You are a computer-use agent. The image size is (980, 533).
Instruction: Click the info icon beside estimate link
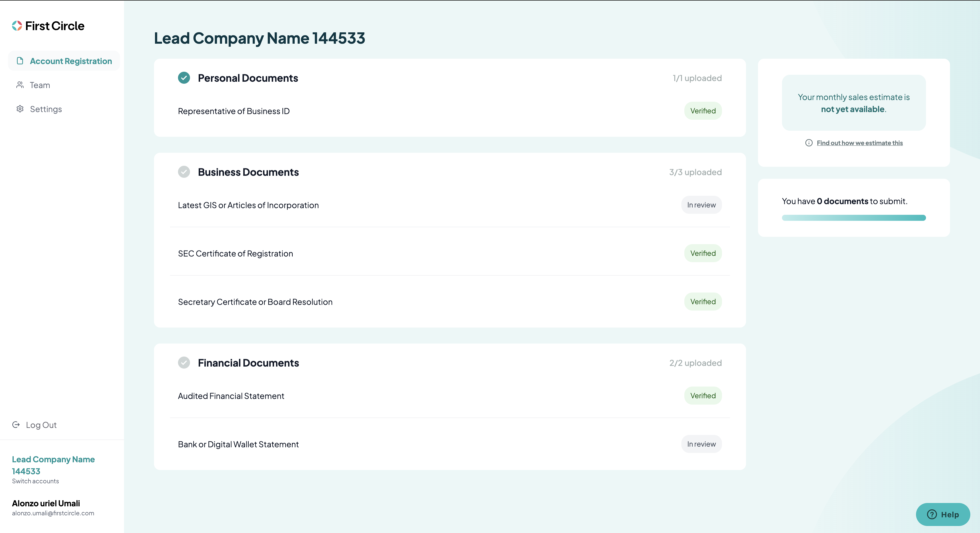tap(809, 143)
